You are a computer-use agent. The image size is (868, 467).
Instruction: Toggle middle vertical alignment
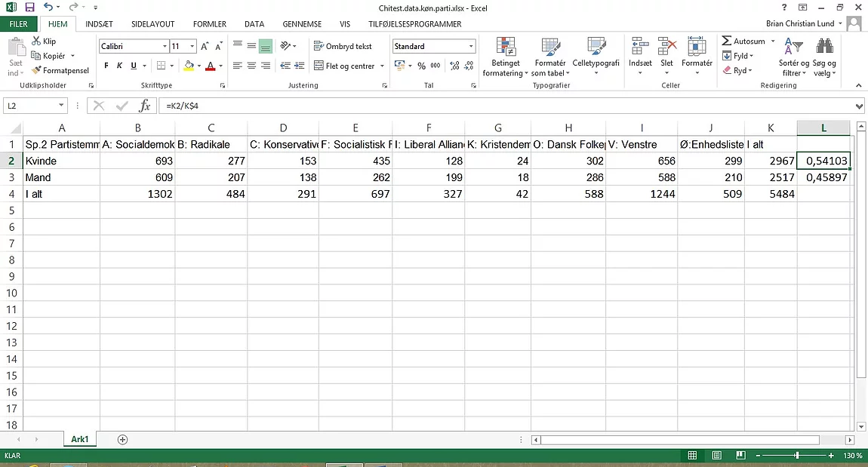(251, 45)
